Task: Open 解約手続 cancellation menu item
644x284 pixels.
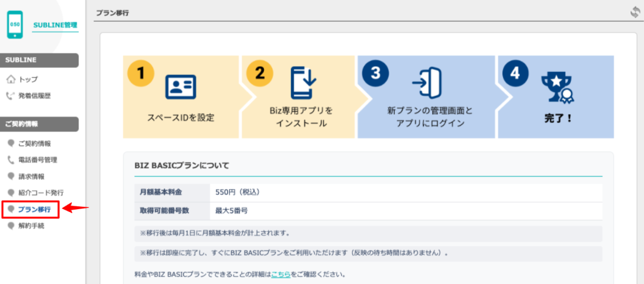Action: (x=30, y=225)
